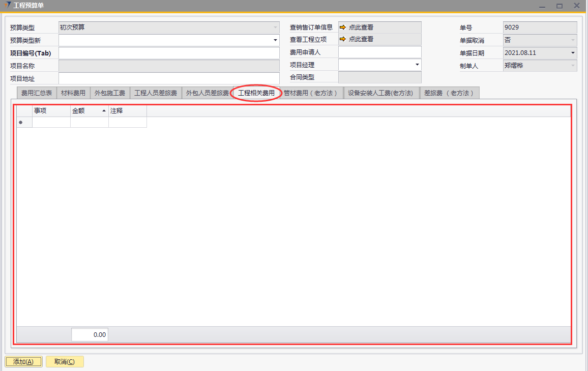Open the 外包施工费 tab
Screen dimensions: 588x371
click(110, 93)
